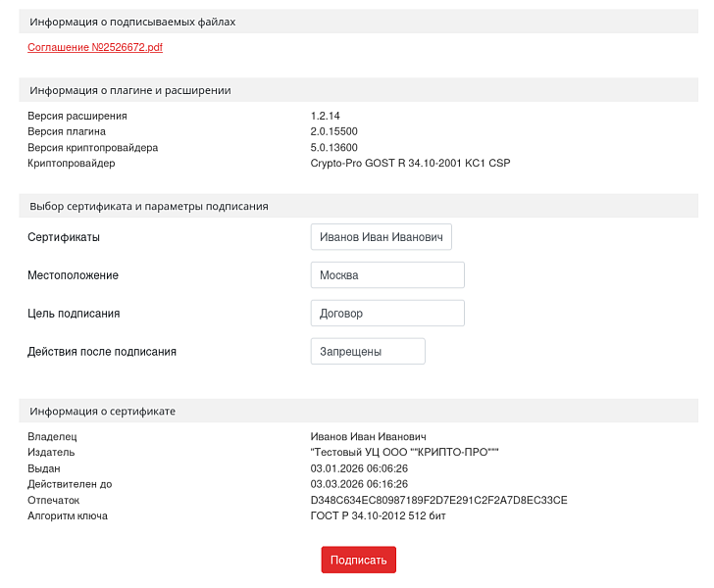
Task: Click the Выдан date 03.01.2026
Action: pos(359,468)
